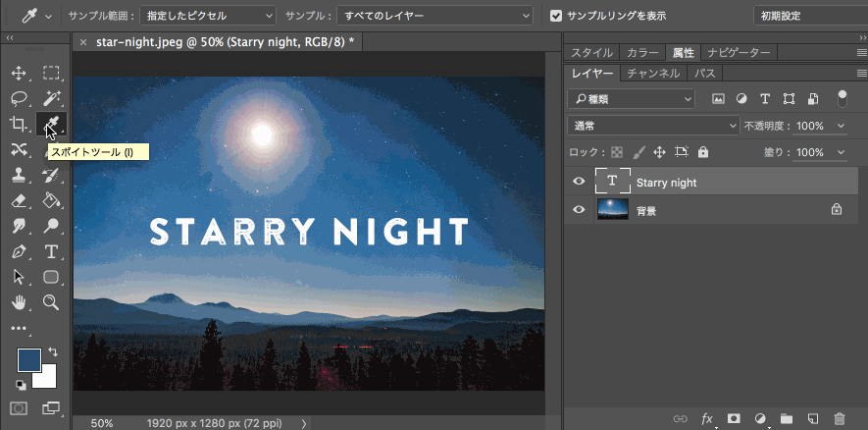The image size is (868, 430).
Task: Switch to ナビゲーター tab
Action: click(x=739, y=53)
